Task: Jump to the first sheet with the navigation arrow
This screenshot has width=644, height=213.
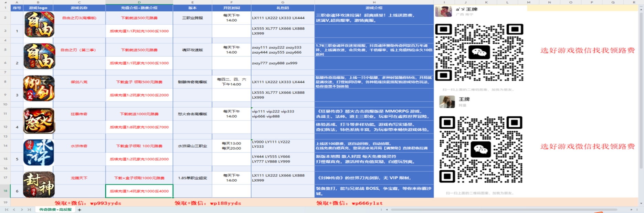Action: pos(7,210)
